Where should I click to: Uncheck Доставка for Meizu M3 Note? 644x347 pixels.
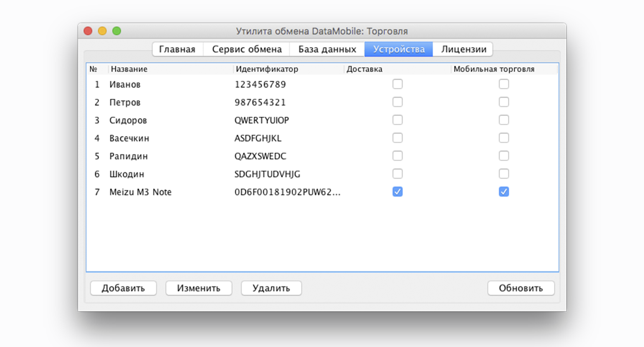point(397,192)
